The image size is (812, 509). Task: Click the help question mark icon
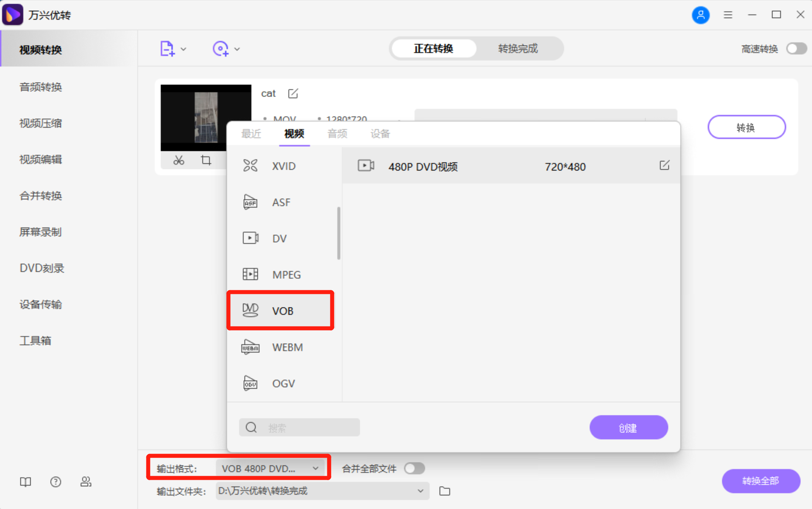coord(56,482)
